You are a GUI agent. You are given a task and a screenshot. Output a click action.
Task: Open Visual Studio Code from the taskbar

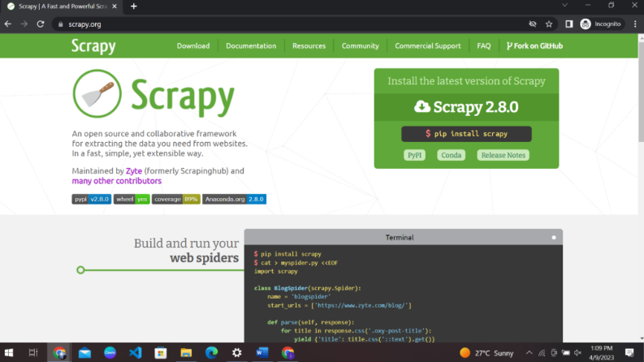[135, 353]
